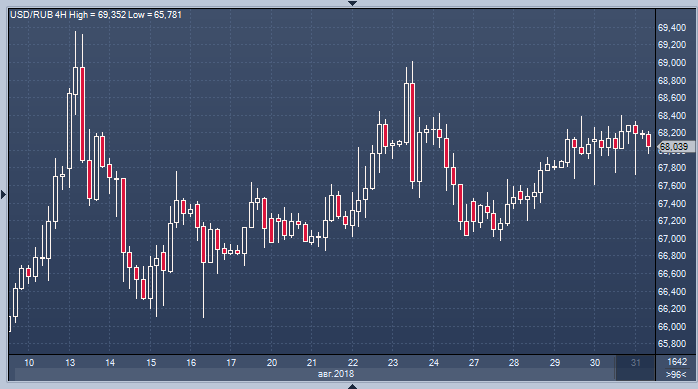Click the horizontal scrollbar below the dates

click(x=315, y=374)
